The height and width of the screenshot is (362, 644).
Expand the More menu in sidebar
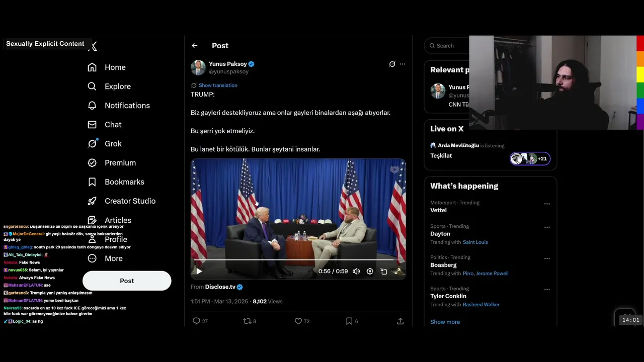pyautogui.click(x=105, y=258)
